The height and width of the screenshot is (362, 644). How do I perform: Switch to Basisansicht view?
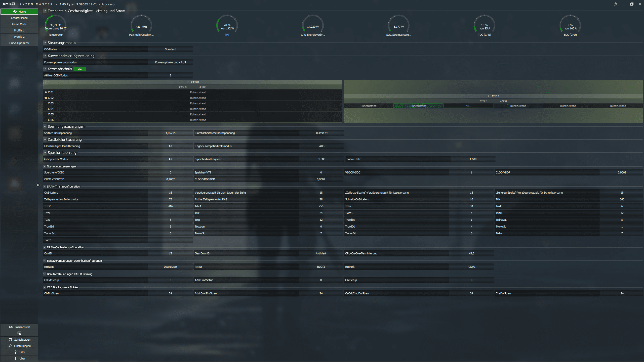coord(19,327)
